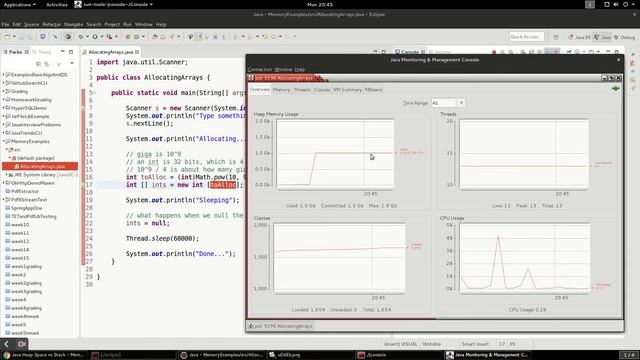Click the red recorder icon at bottom-left
The image size is (640, 360).
(22, 344)
